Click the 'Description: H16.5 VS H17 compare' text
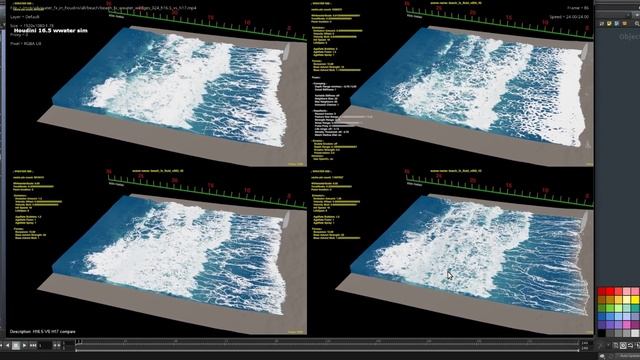This screenshot has width=640, height=360. 42,331
